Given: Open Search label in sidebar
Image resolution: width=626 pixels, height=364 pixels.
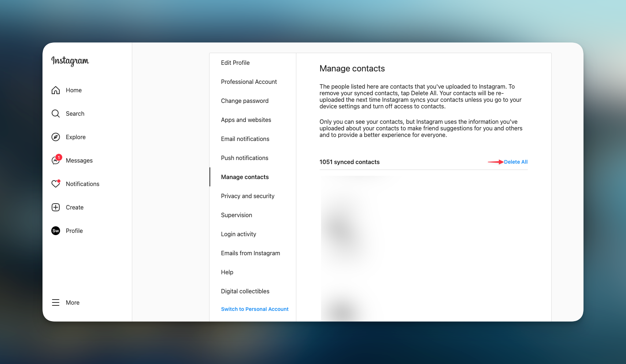Looking at the screenshot, I should pyautogui.click(x=75, y=114).
